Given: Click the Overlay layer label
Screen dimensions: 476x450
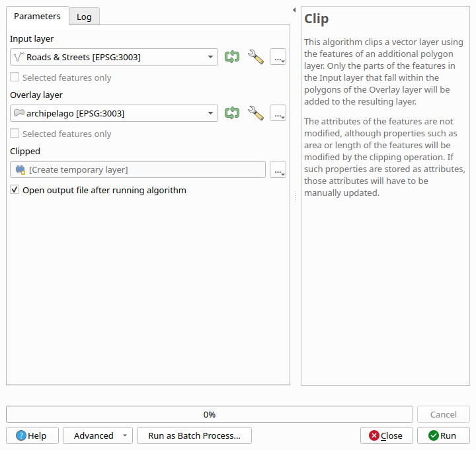Looking at the screenshot, I should tap(36, 95).
